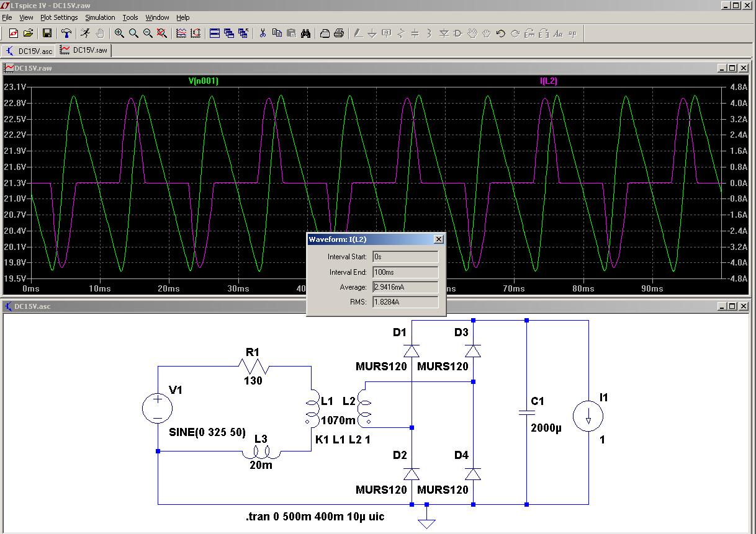This screenshot has width=756, height=534.
Task: Click the RMS value field
Action: point(405,302)
